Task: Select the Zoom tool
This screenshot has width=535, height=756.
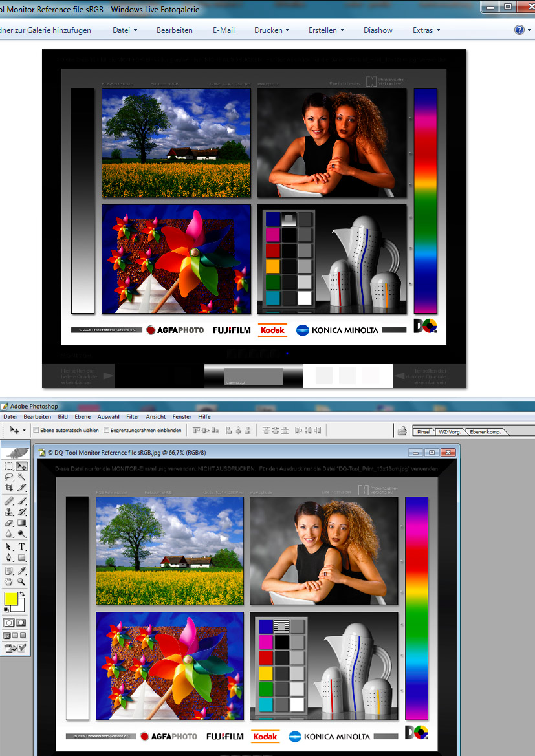Action: pyautogui.click(x=22, y=581)
